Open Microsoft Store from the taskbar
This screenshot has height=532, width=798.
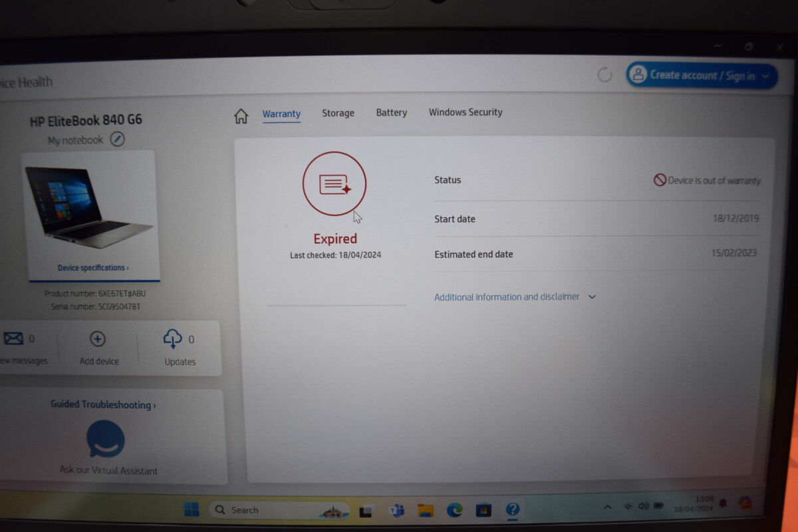tap(483, 511)
